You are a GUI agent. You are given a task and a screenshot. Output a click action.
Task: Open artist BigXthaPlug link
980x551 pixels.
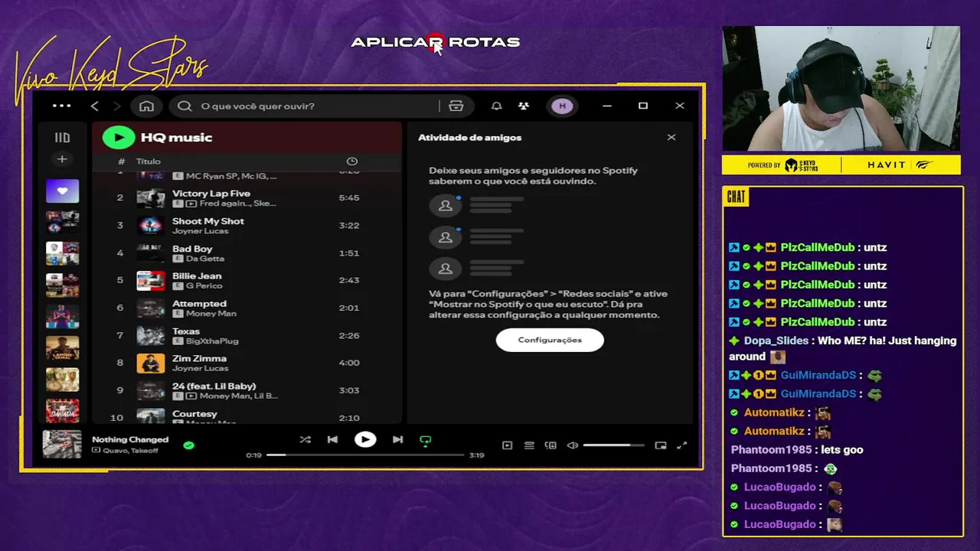[213, 341]
